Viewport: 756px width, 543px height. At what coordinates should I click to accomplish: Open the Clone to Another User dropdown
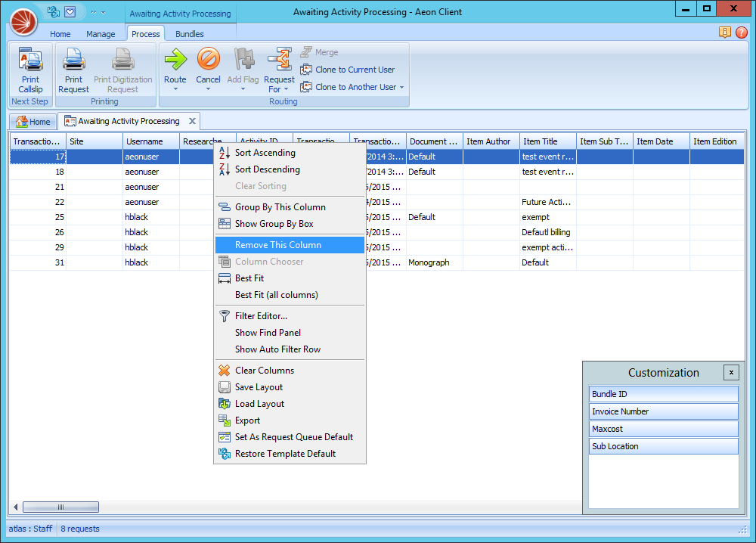401,87
